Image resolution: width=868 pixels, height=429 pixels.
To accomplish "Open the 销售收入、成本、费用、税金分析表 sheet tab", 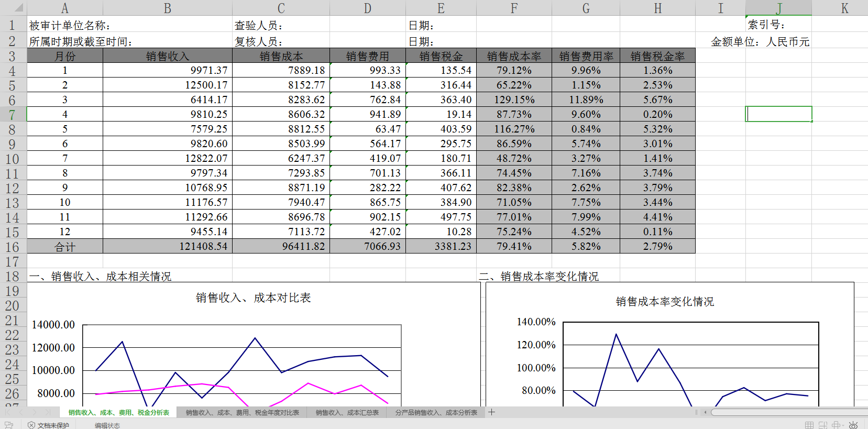I will 119,413.
